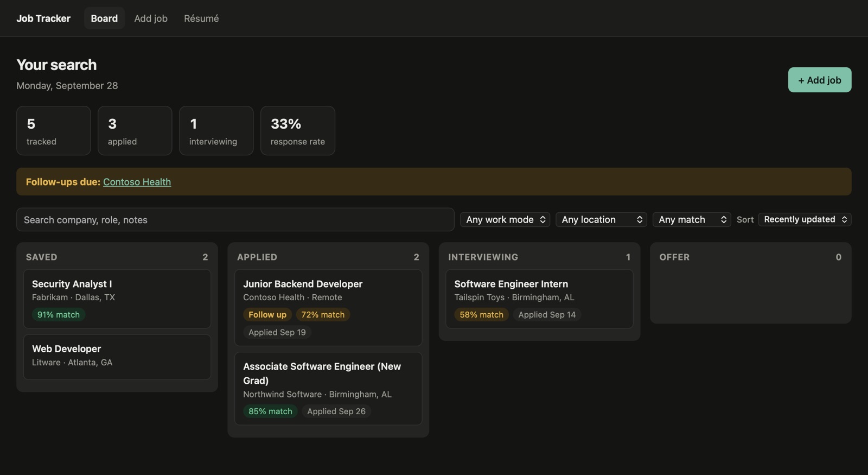Viewport: 868px width, 475px height.
Task: Click the 72% match badge
Action: [x=323, y=314]
